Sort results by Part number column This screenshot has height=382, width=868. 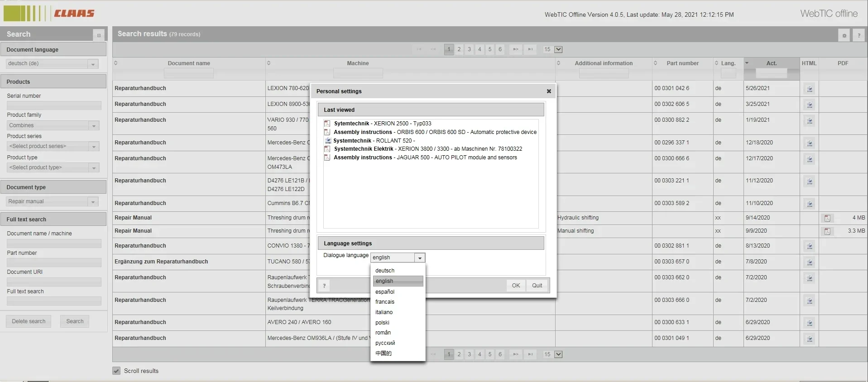coord(682,63)
